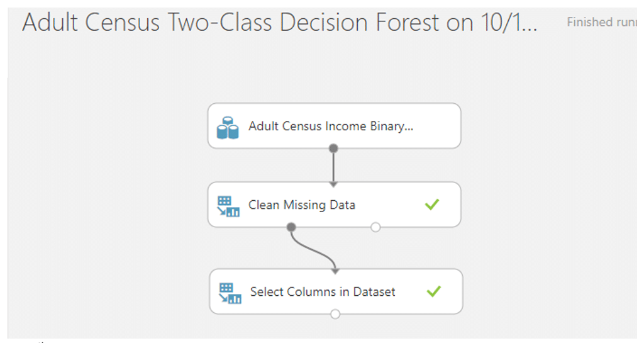Click the Adult Census dataset cylinder icon
This screenshot has width=644, height=343.
(228, 128)
